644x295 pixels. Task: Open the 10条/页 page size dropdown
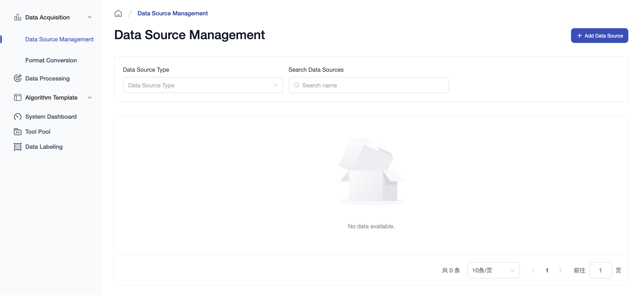click(x=493, y=270)
